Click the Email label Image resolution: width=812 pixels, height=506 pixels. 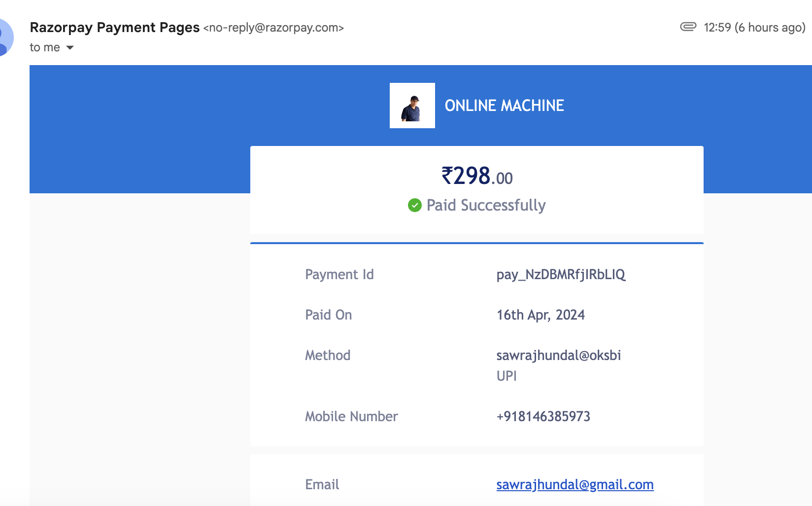322,484
